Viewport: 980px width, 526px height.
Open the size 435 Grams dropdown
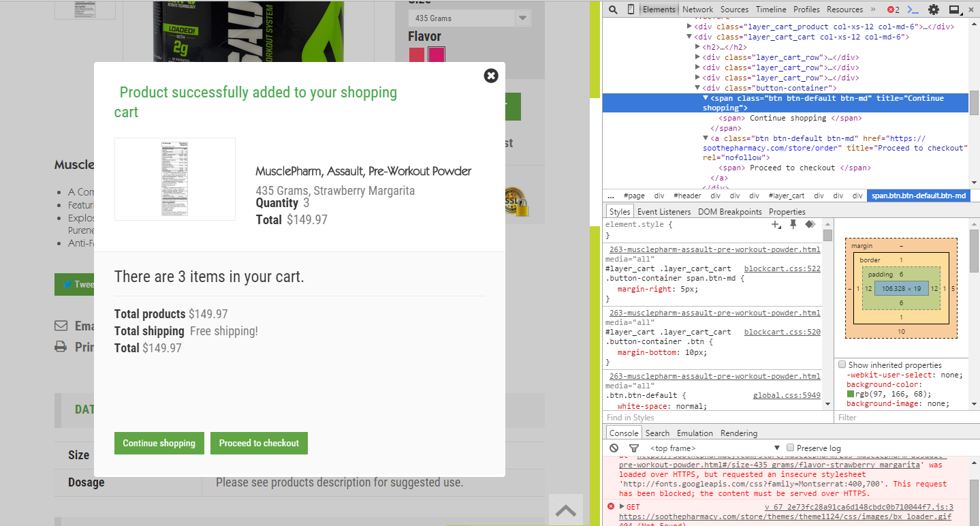(x=469, y=18)
